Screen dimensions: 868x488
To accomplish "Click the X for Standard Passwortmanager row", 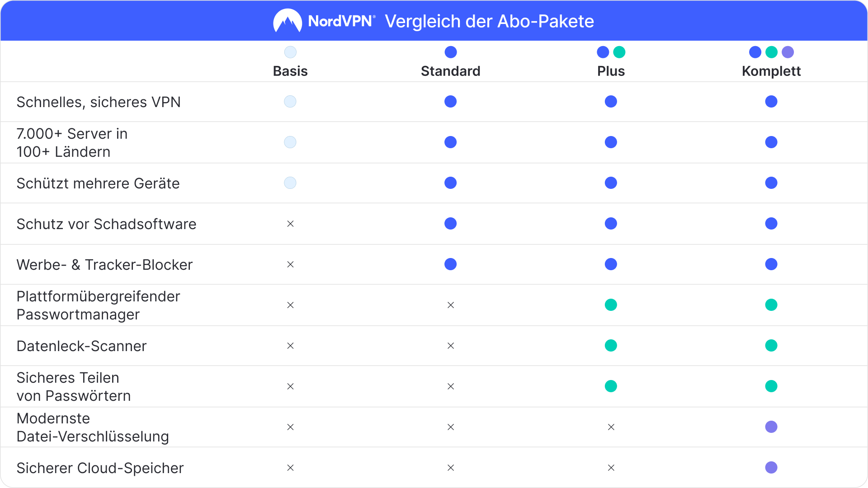I will pyautogui.click(x=451, y=305).
